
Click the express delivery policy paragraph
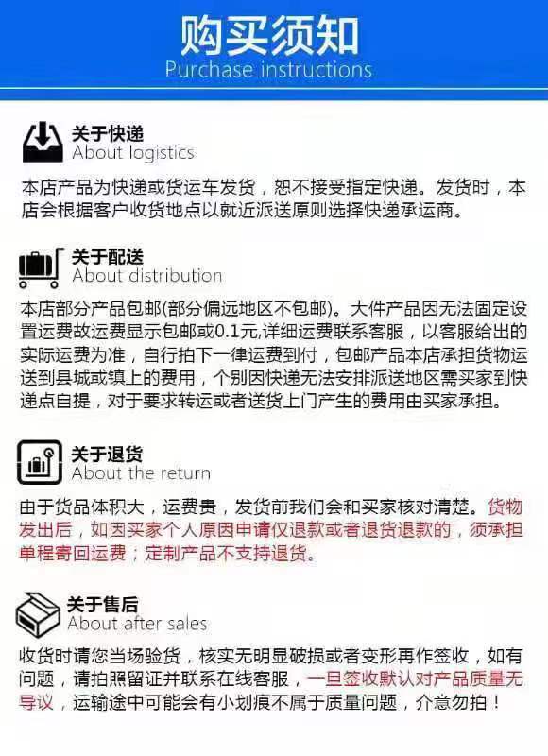pos(273,198)
